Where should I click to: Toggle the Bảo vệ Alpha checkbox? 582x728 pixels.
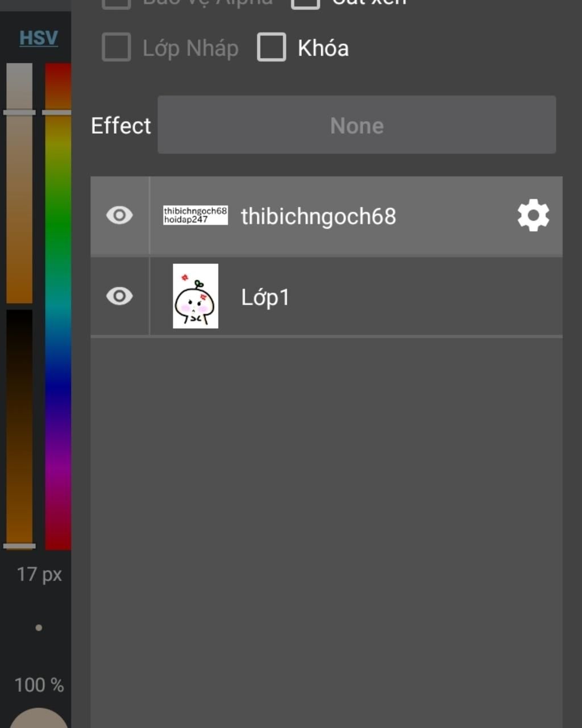[x=117, y=3]
